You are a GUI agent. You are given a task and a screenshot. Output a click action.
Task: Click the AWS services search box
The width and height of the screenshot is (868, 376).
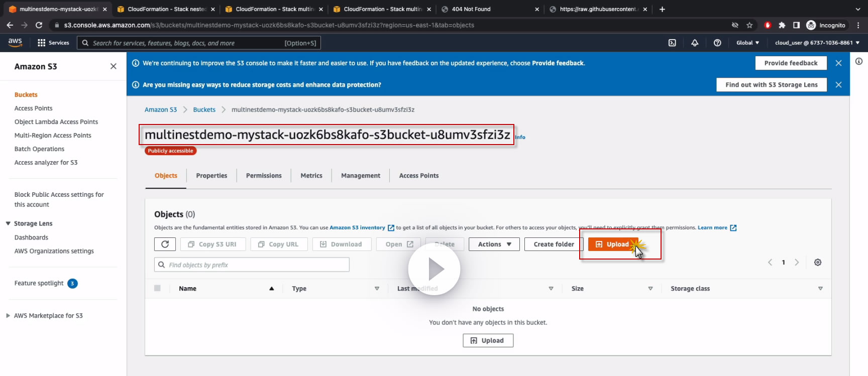(x=199, y=43)
